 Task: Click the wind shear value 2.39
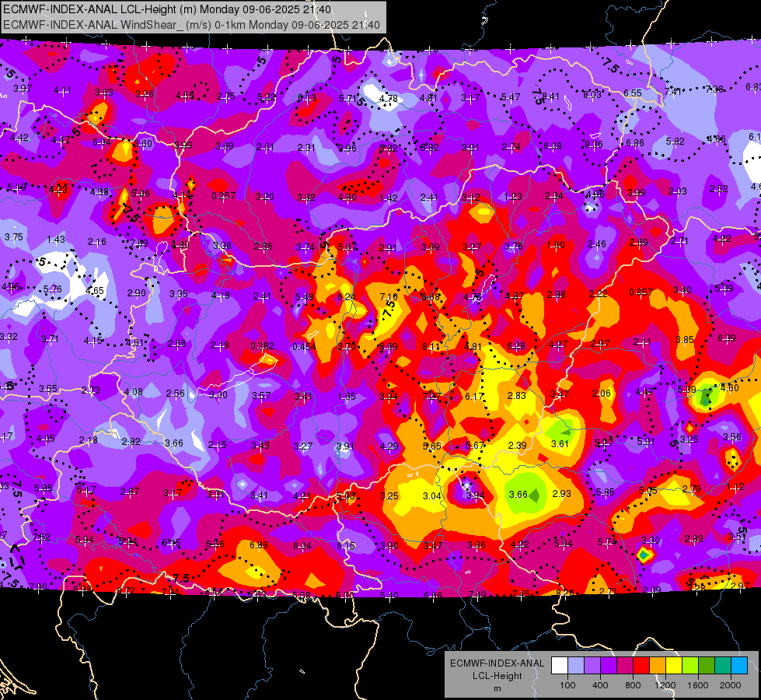pos(518,445)
